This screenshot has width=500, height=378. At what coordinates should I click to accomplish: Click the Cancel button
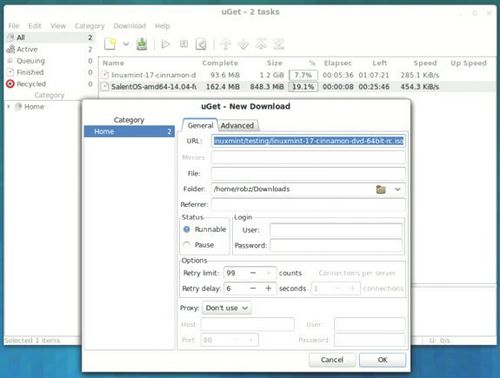point(332,360)
